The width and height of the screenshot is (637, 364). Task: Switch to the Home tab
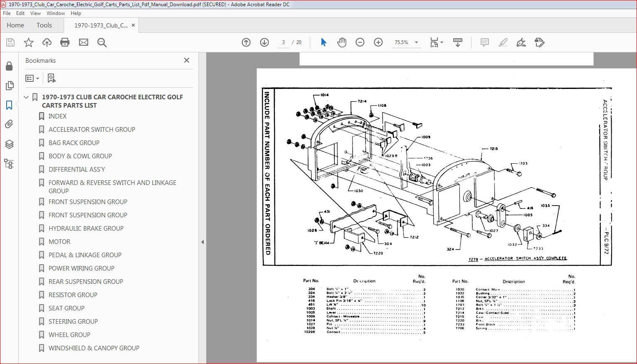coord(15,25)
